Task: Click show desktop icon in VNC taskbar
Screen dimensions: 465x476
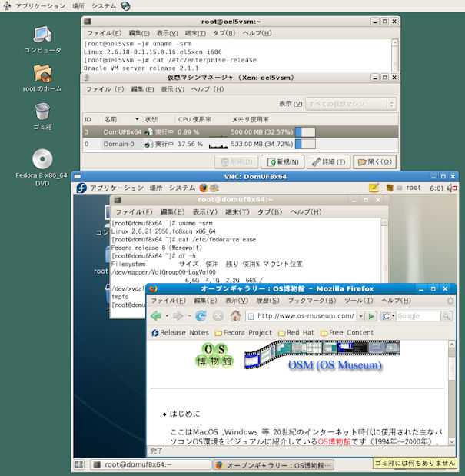Action: [79, 464]
